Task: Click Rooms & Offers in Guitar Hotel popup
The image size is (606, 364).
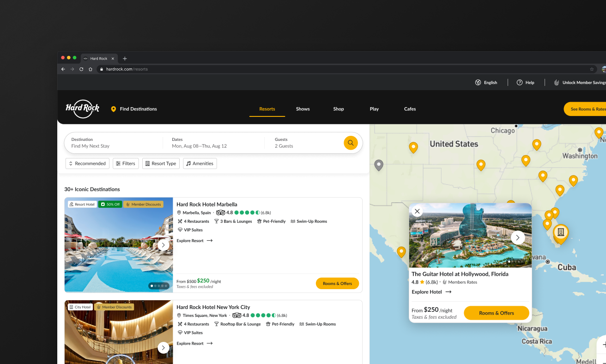Action: [x=497, y=313]
